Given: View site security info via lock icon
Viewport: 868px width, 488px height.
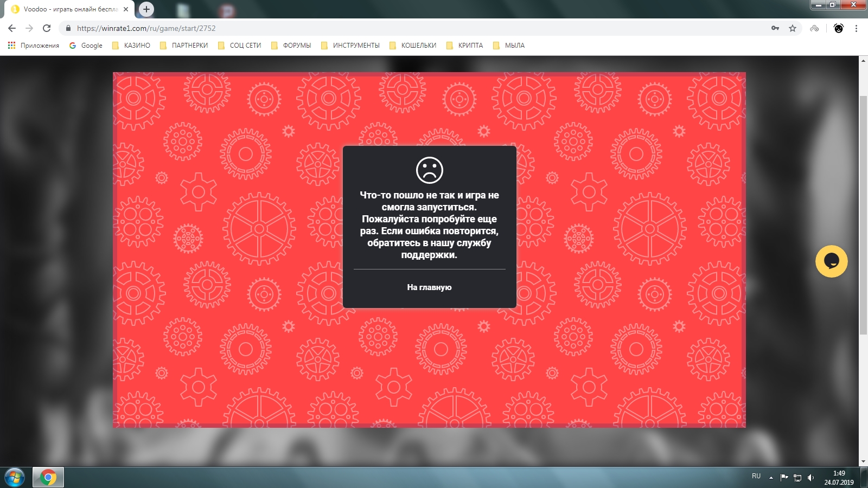Looking at the screenshot, I should [68, 28].
